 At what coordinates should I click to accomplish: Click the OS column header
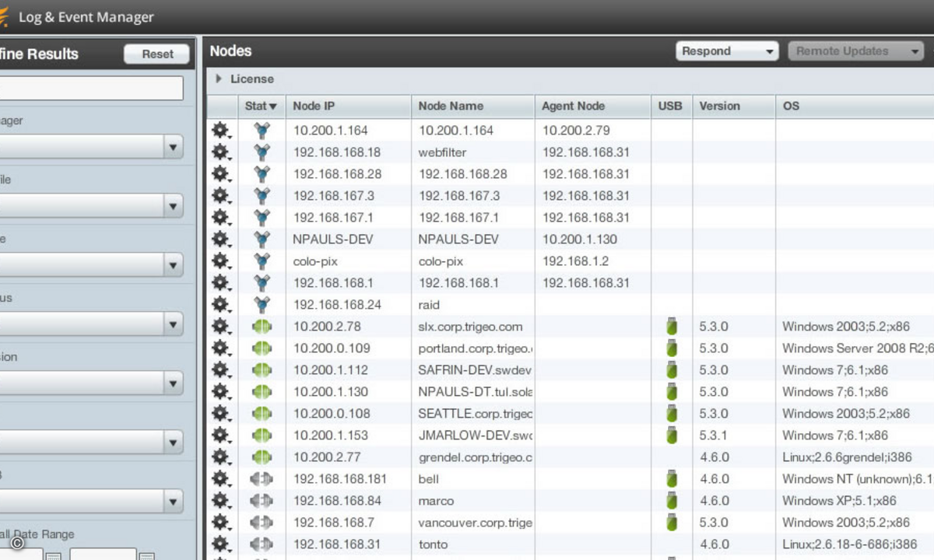pos(855,106)
